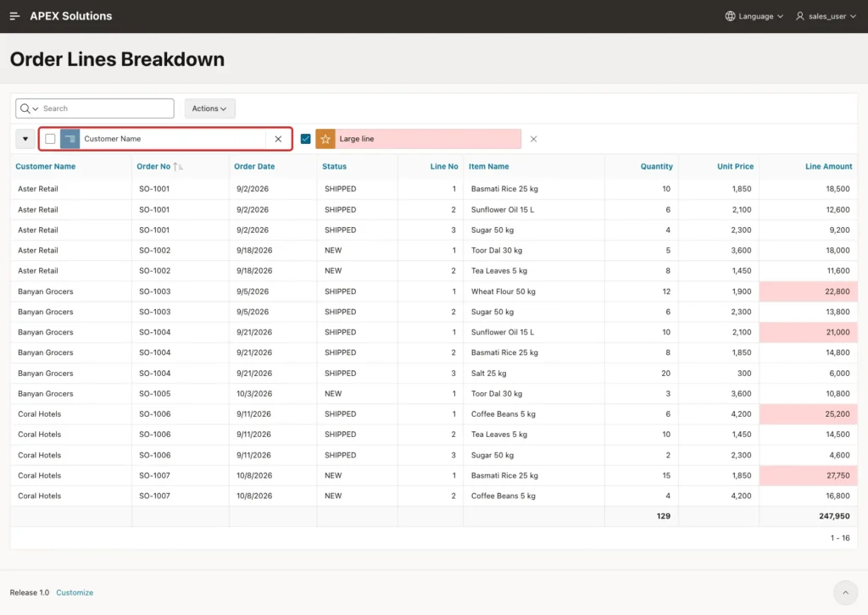Viewport: 868px width, 615px height.
Task: Click the Line Amount column header
Action: pyautogui.click(x=829, y=167)
